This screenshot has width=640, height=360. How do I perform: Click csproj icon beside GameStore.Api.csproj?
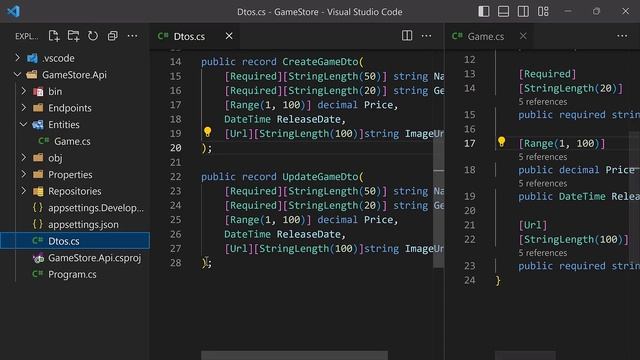coord(38,258)
